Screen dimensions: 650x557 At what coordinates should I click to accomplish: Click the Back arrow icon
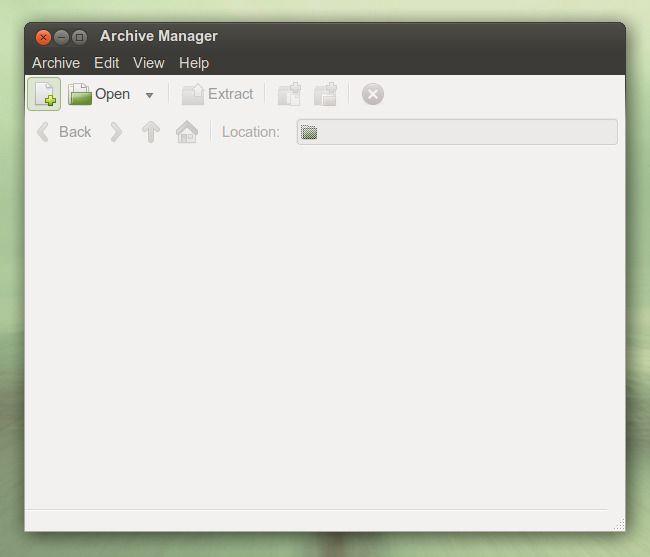43,132
